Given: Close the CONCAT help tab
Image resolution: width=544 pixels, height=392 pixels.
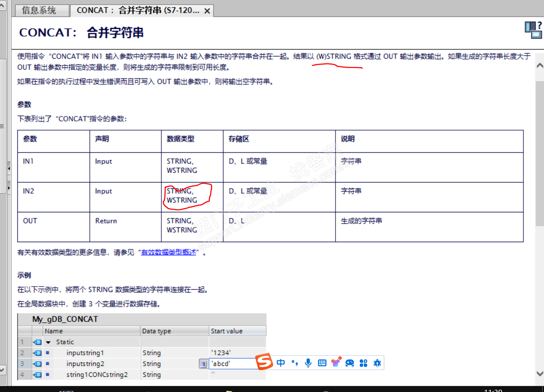Looking at the screenshot, I should point(207,11).
